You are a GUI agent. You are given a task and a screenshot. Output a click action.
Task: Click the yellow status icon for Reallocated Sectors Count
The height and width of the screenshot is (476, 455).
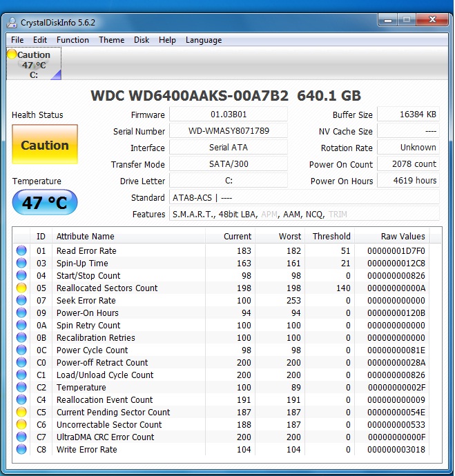[21, 288]
